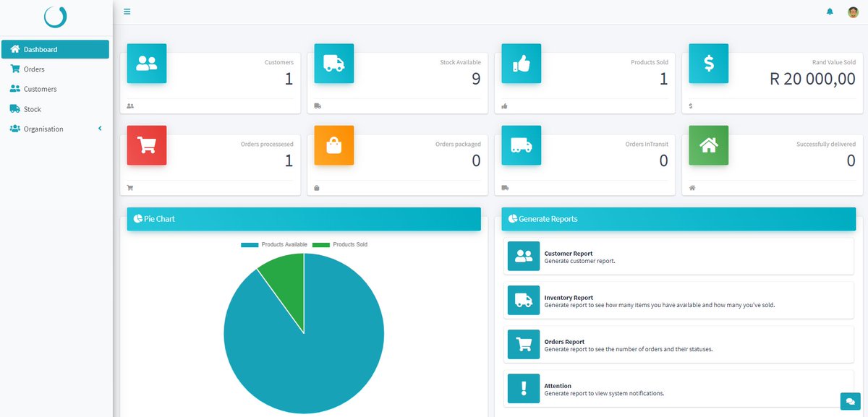This screenshot has height=417, width=868.
Task: Generate the Inventory Report
Action: (x=678, y=301)
